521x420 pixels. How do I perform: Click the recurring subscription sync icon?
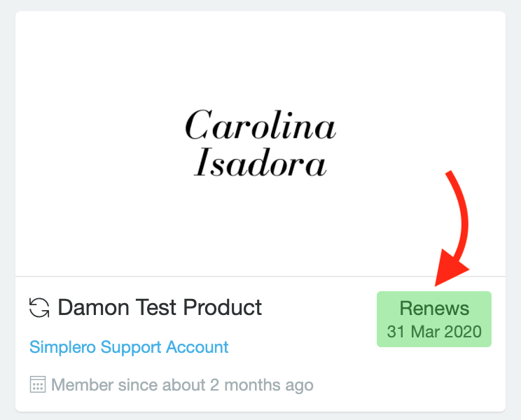(39, 307)
